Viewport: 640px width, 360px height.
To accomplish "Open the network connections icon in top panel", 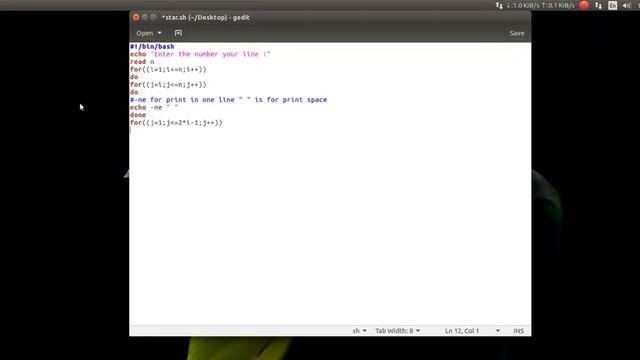I will (x=598, y=5).
